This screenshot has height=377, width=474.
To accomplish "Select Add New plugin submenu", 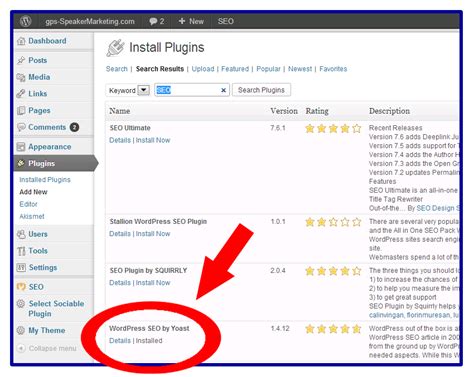I will 33,192.
